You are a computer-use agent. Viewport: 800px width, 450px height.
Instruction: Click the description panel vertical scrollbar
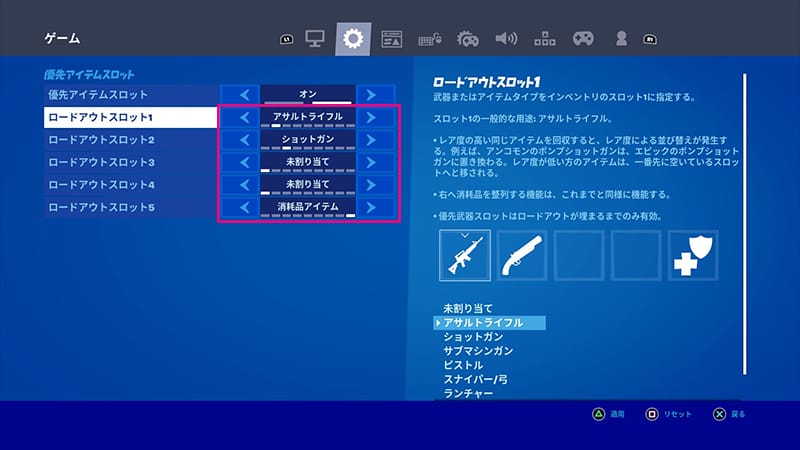point(745,224)
